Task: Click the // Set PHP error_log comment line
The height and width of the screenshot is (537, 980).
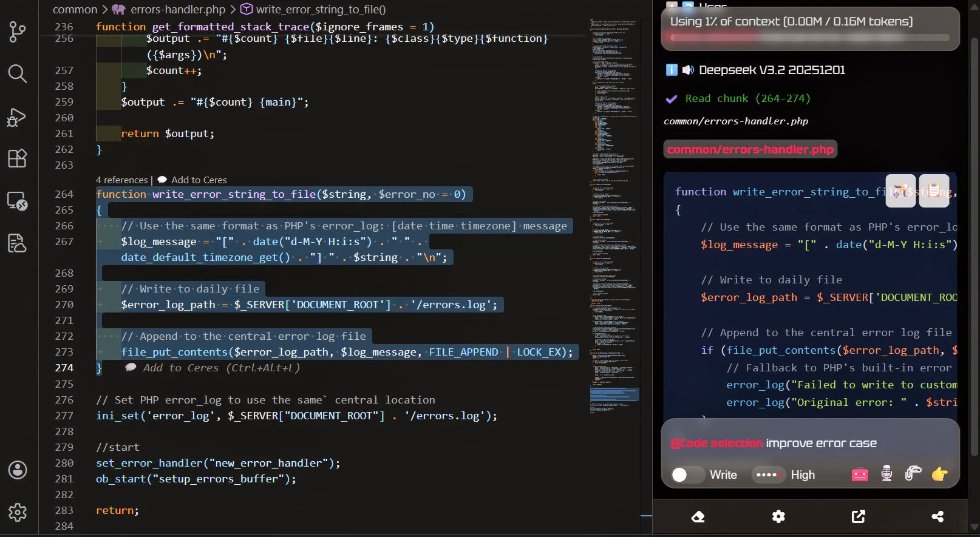Action: coord(265,400)
